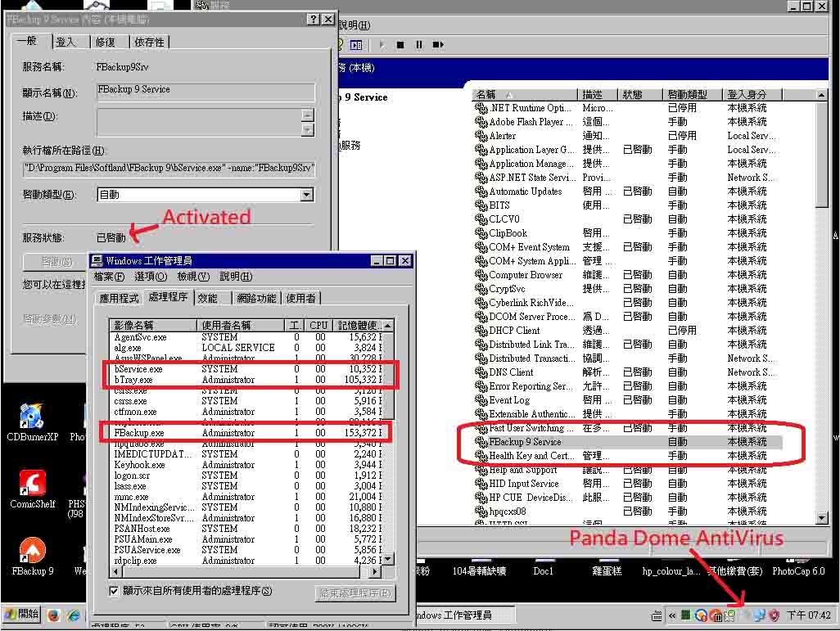This screenshot has width=840, height=631.
Task: Open the 應用程式 tab in Task Manager
Action: click(x=119, y=299)
